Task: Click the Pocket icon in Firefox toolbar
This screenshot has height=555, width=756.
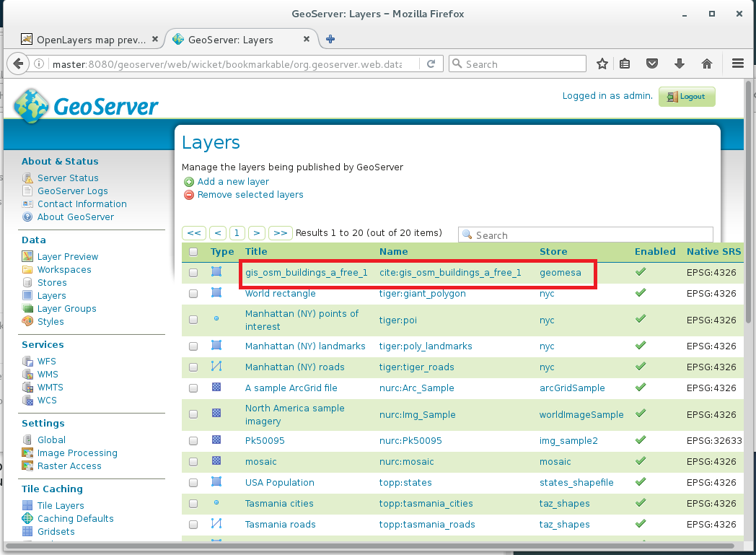Action: [x=652, y=64]
